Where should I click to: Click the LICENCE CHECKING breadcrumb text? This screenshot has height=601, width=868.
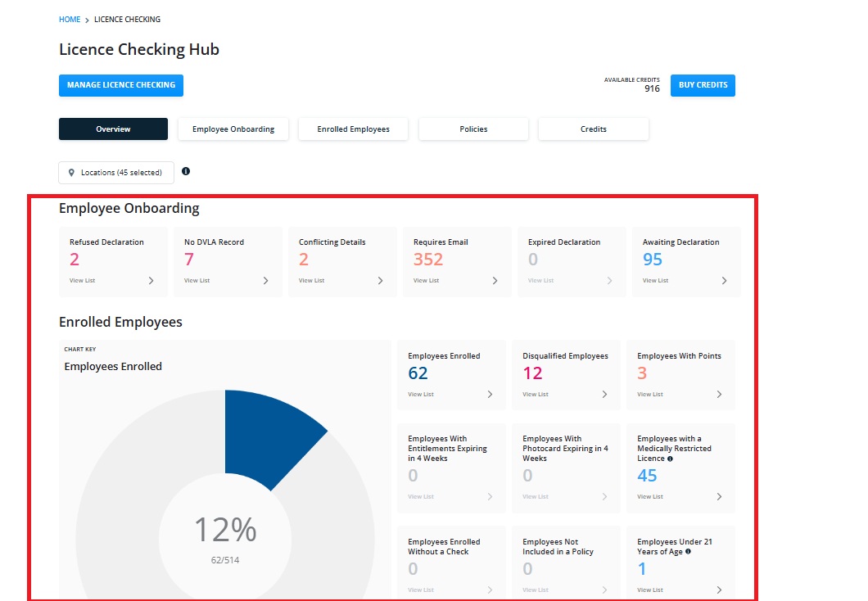[127, 20]
